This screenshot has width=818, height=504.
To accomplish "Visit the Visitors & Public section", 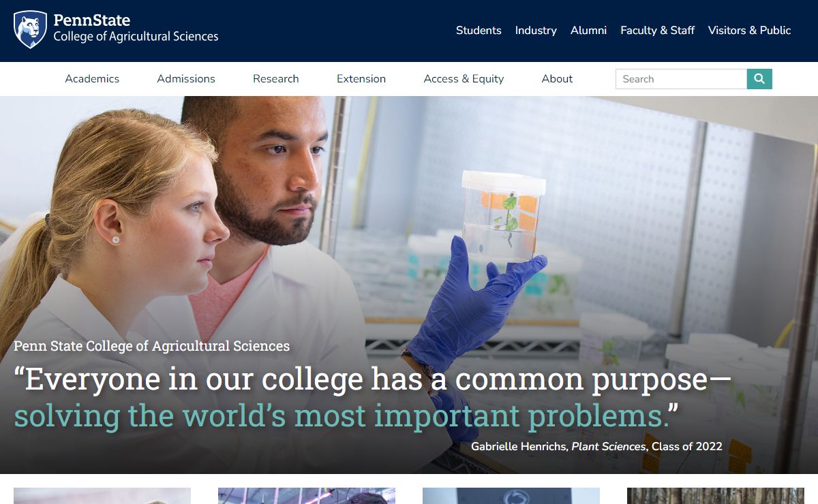I will (x=749, y=31).
